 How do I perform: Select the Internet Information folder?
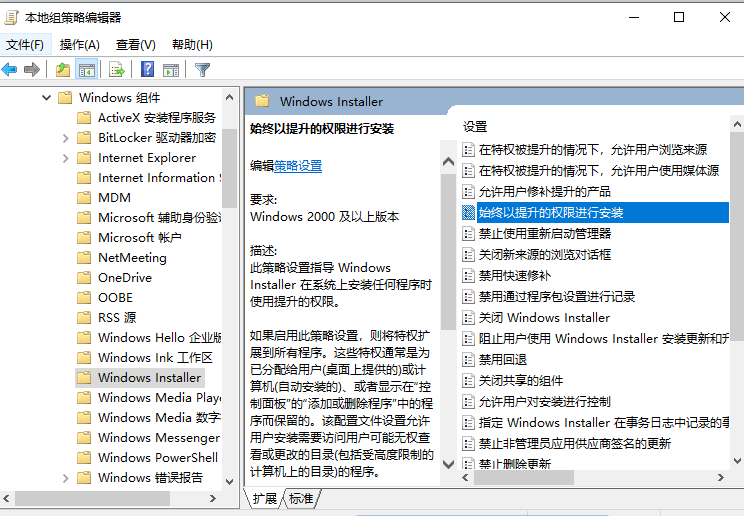(149, 178)
